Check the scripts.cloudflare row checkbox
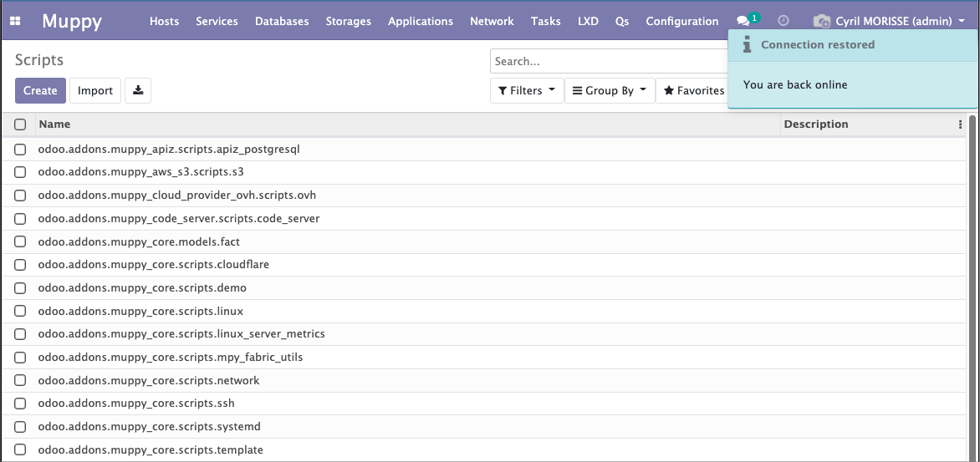 click(x=20, y=265)
